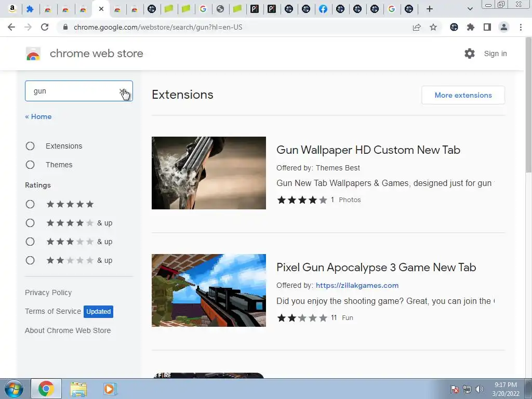Viewport: 532px width, 399px height.
Task: Open Chrome three-dot menu
Action: (x=521, y=27)
